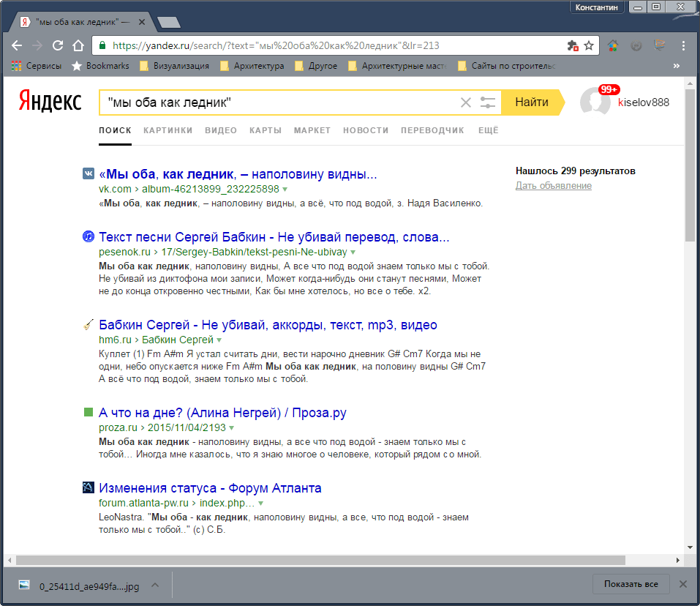Click the browser forward arrow

click(37, 45)
